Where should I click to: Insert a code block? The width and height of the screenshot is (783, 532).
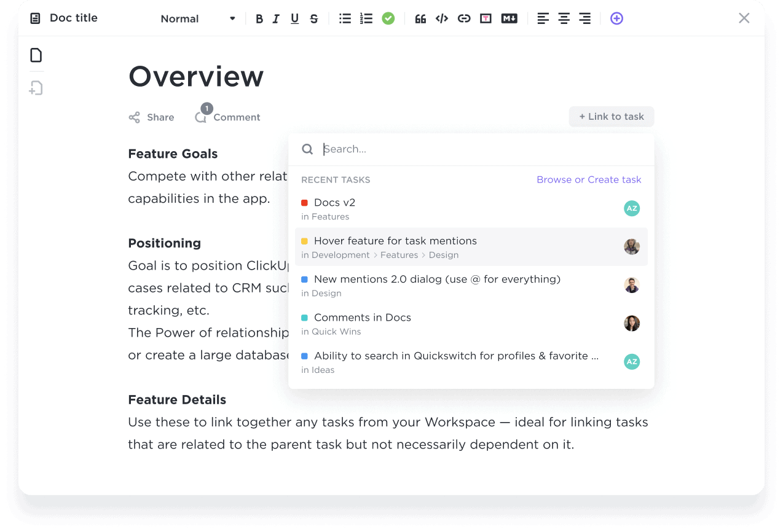tap(442, 19)
